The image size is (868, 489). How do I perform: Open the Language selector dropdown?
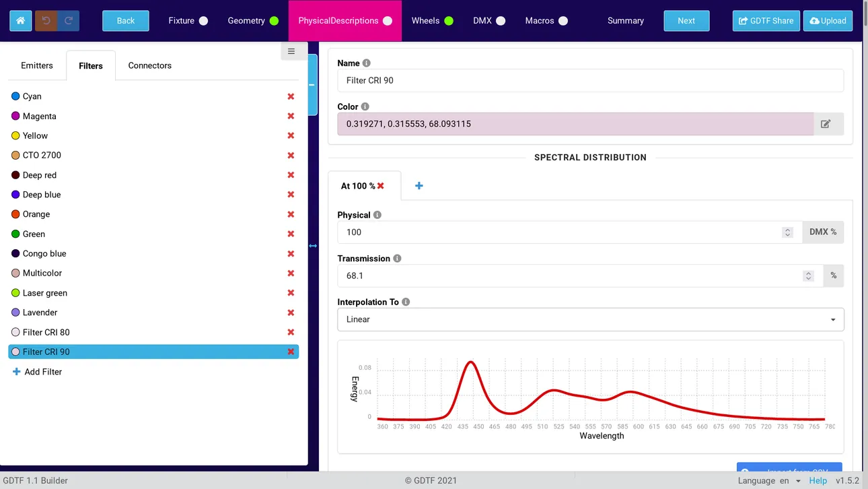coord(789,481)
